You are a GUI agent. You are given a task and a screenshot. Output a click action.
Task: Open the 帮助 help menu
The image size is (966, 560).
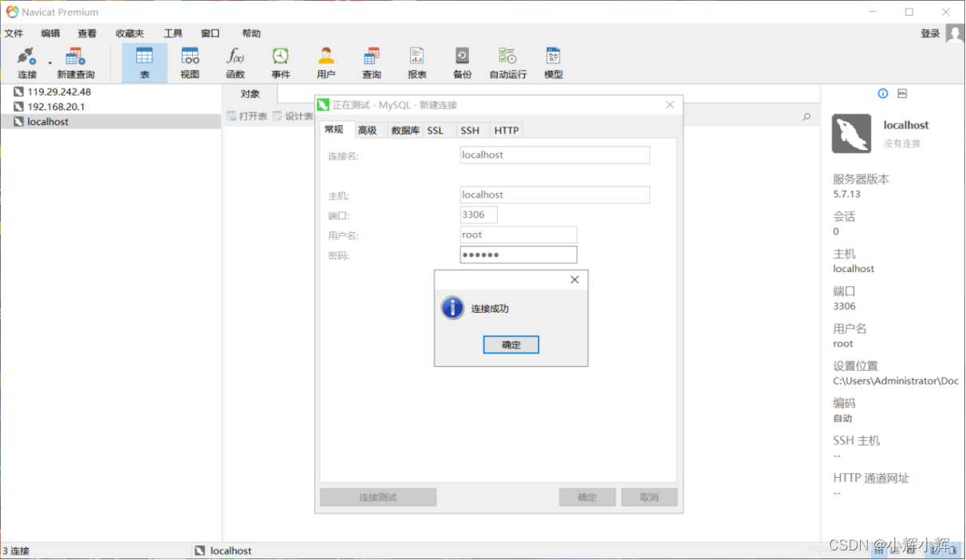[251, 34]
